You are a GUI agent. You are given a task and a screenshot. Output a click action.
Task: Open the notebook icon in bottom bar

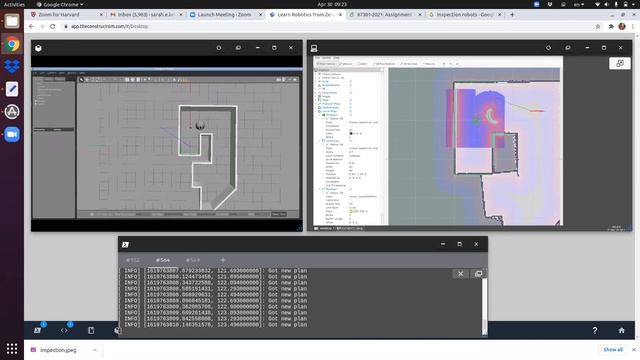tap(91, 330)
